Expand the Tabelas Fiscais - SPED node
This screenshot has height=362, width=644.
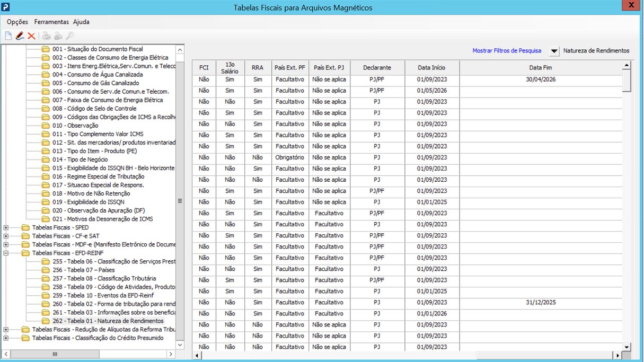6,227
